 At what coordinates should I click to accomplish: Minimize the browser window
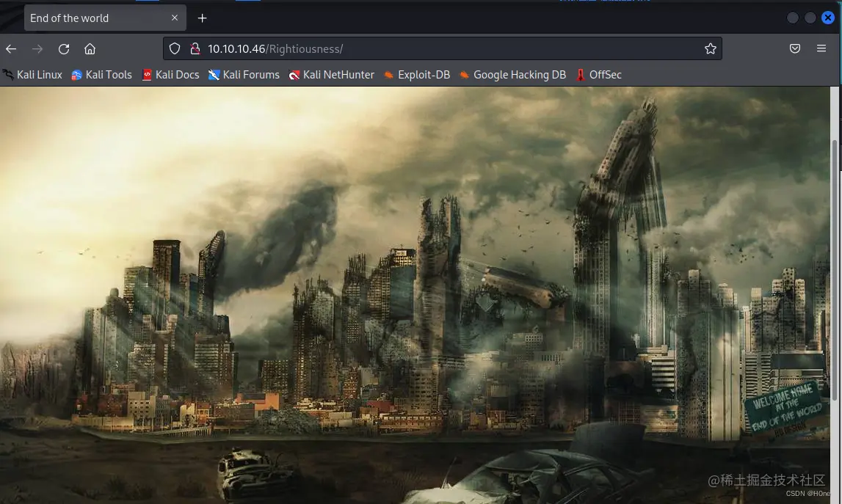[x=793, y=18]
